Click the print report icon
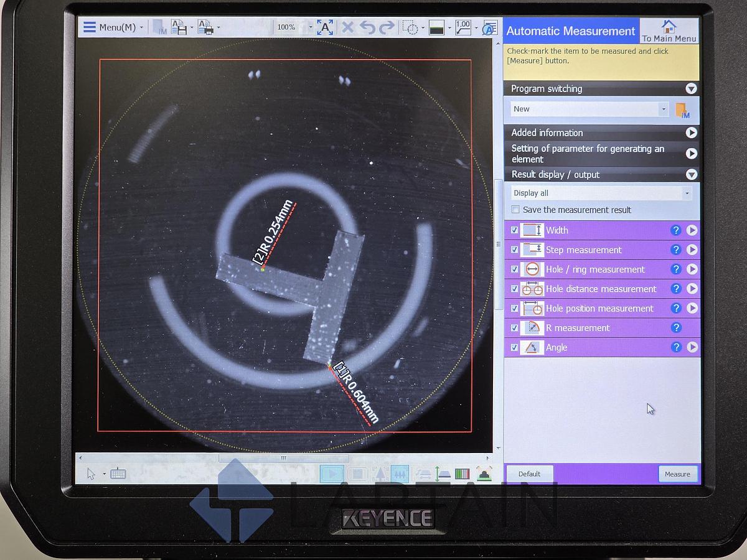Image resolution: width=747 pixels, height=560 pixels. pyautogui.click(x=205, y=27)
